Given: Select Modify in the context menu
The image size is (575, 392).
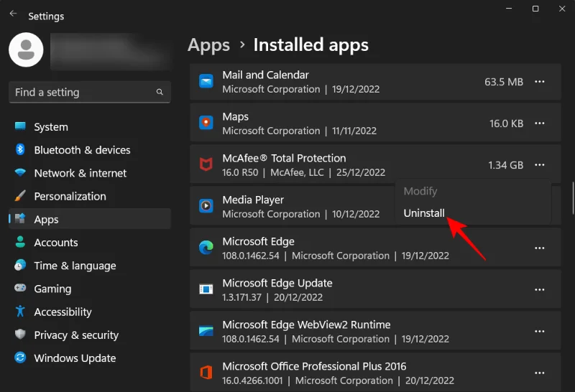Looking at the screenshot, I should point(420,191).
